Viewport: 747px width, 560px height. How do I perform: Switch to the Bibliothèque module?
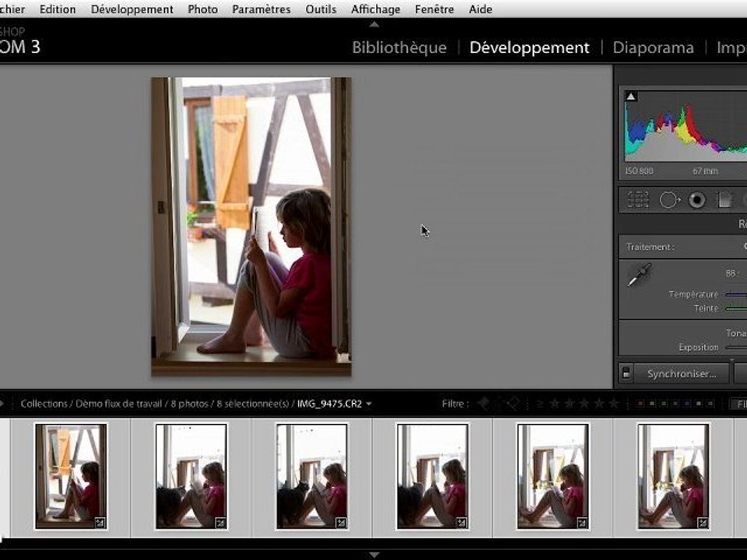pyautogui.click(x=399, y=47)
